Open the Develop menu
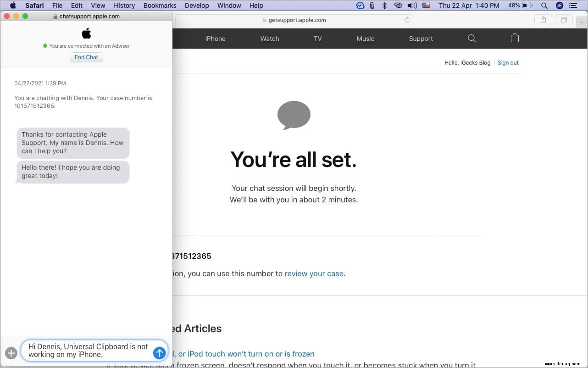 197,6
